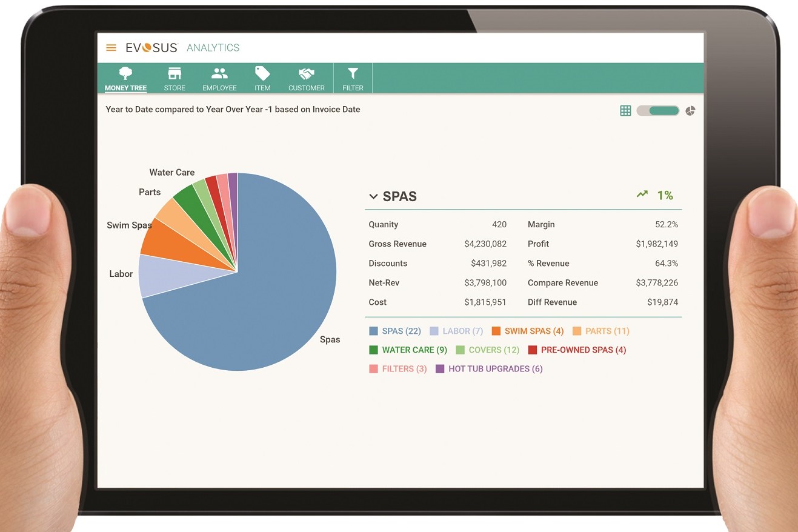Select the pie chart view icon
The image size is (798, 532).
pos(690,111)
